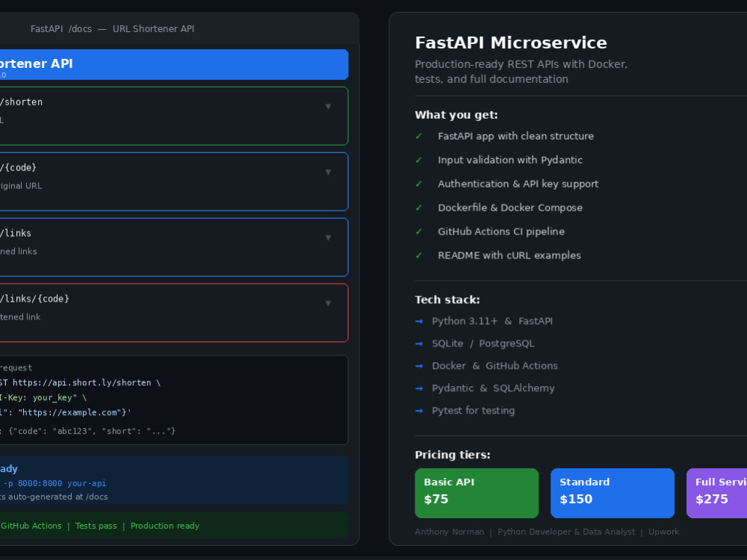Click the /shorten endpoint path text

[22, 102]
